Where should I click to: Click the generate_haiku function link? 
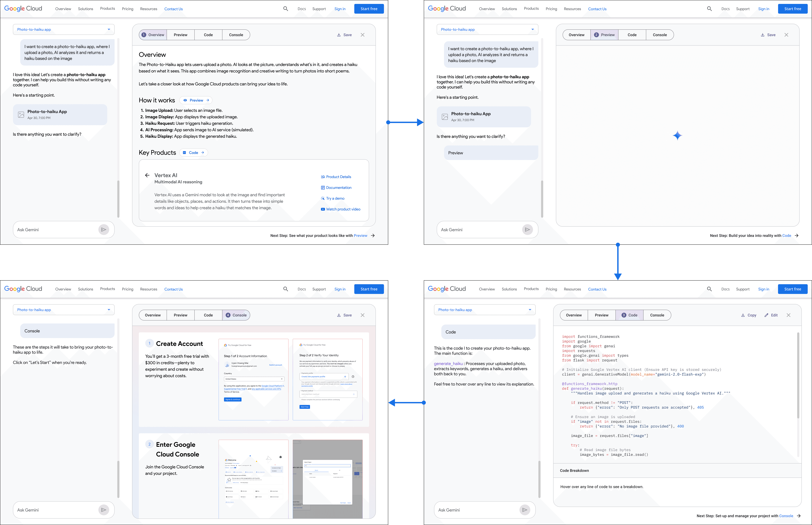[x=448, y=364]
